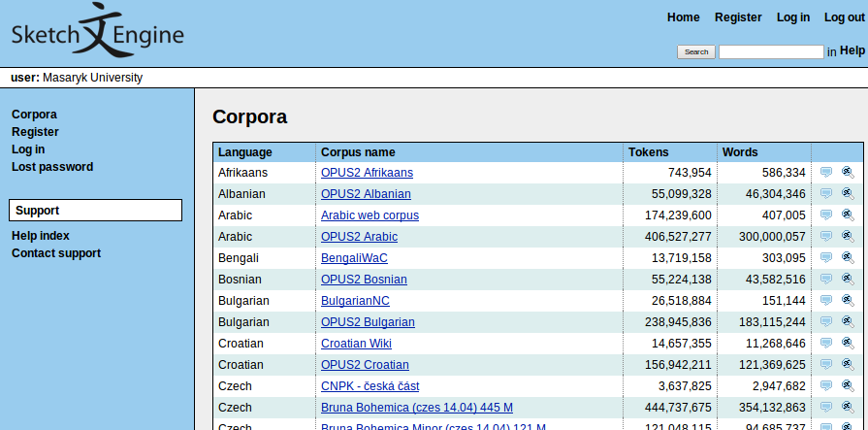Open the BulgarianNC corpus link
868x430 pixels.
355,300
